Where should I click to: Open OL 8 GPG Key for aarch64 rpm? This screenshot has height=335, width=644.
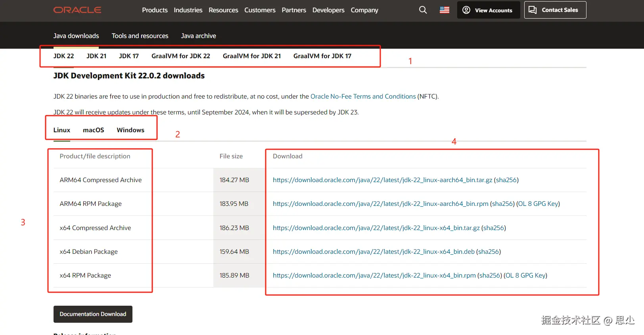pos(538,204)
